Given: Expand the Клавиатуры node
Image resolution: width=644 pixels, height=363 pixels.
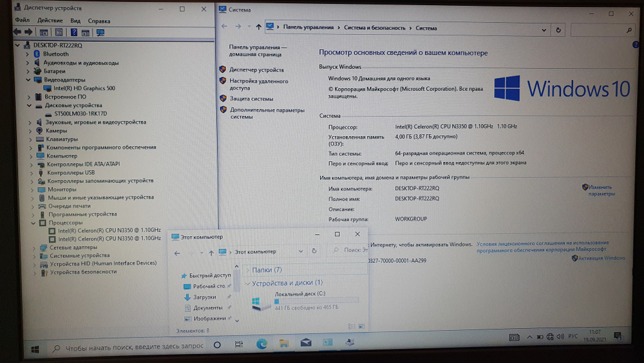Looking at the screenshot, I should (30, 139).
